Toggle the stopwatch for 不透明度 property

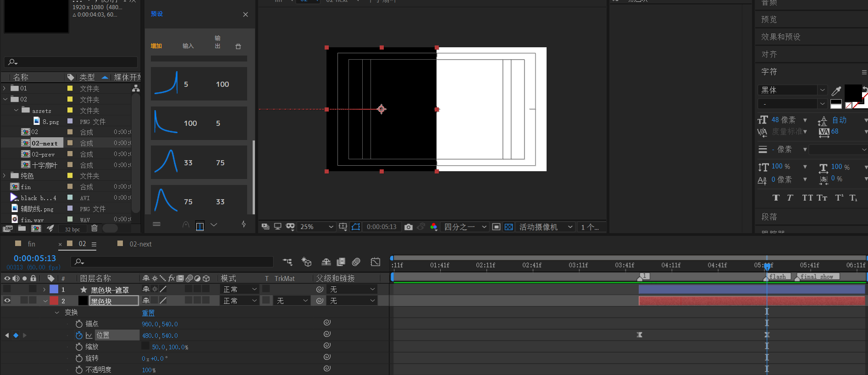pyautogui.click(x=79, y=369)
